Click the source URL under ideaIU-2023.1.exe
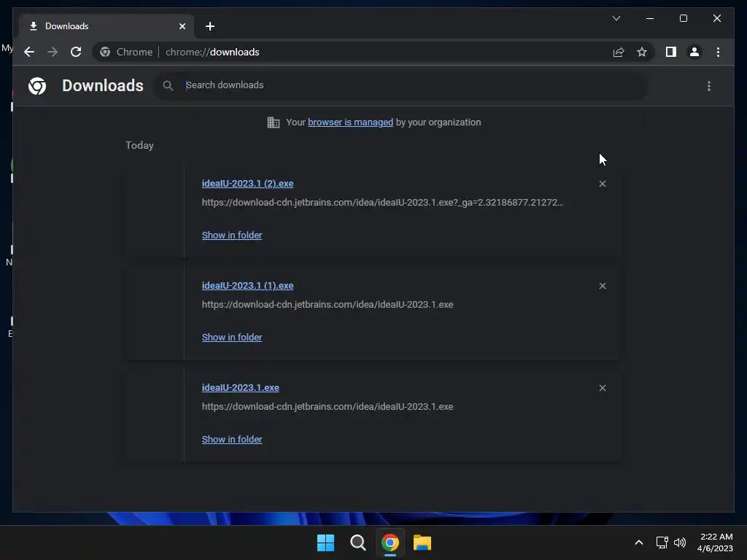 [x=328, y=407]
